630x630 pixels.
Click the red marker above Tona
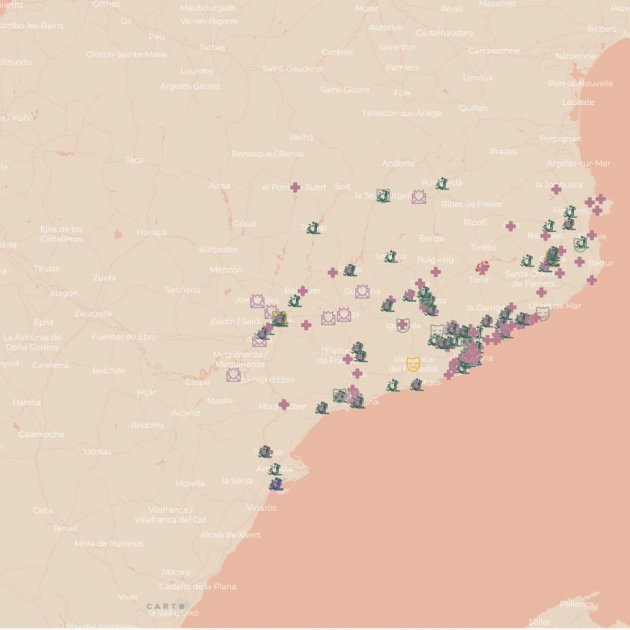tap(483, 268)
